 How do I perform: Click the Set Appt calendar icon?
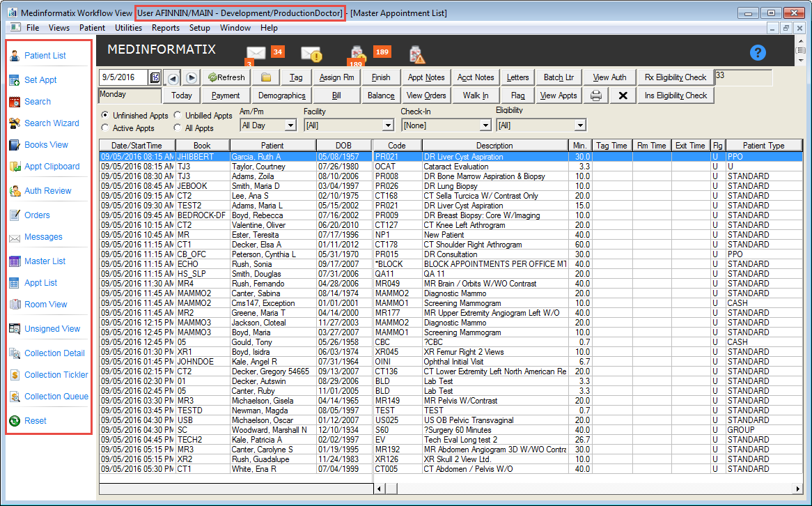click(15, 80)
